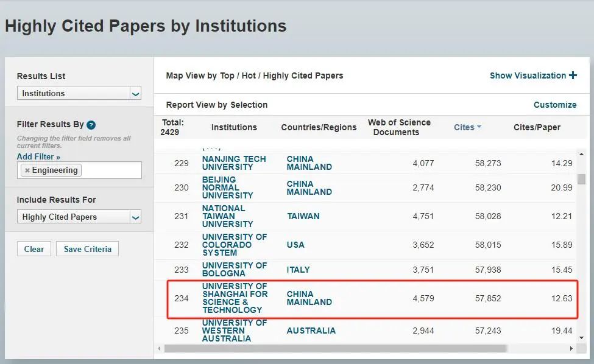Open the Customize report link

pos(554,105)
